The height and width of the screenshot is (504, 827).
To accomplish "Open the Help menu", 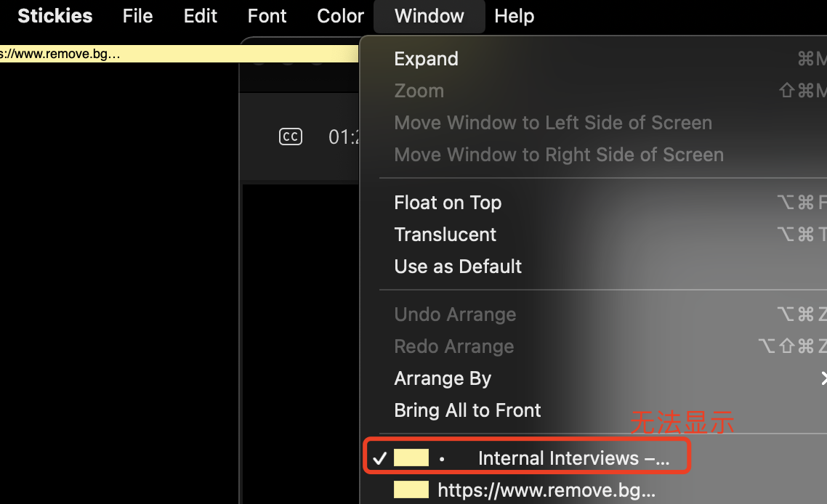I will click(514, 16).
